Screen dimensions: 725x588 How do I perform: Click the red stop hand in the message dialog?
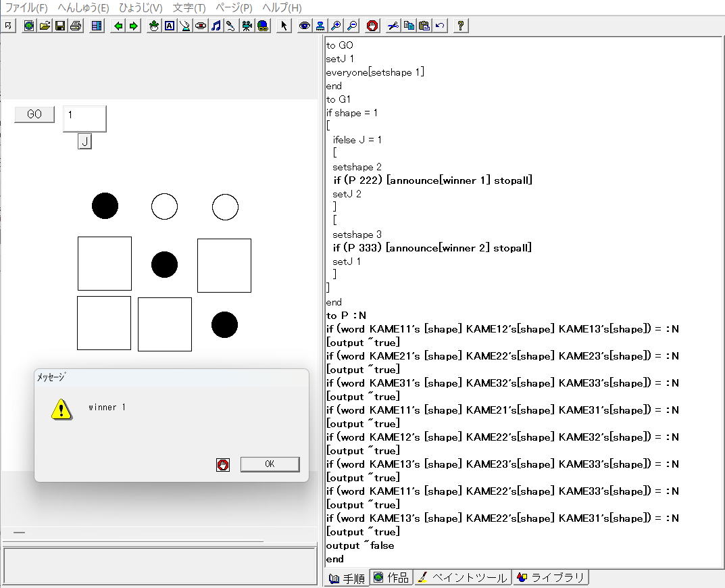coord(223,465)
